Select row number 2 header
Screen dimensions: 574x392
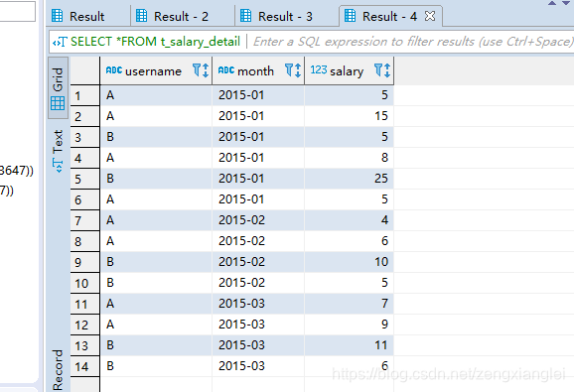[85, 117]
